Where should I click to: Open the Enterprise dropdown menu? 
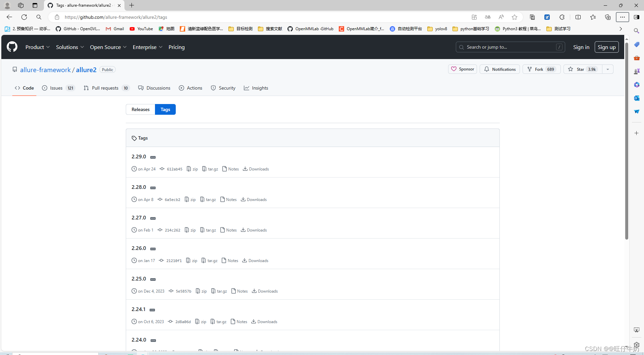(147, 47)
